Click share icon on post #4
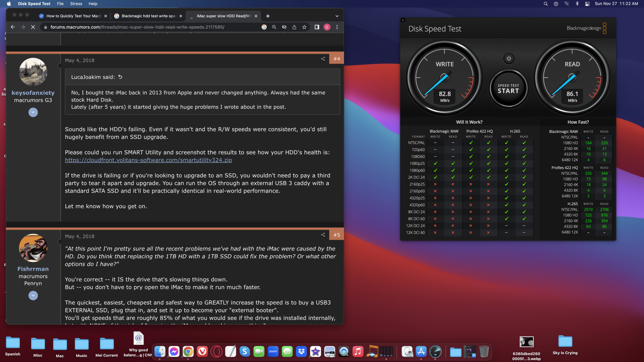 pos(323,59)
